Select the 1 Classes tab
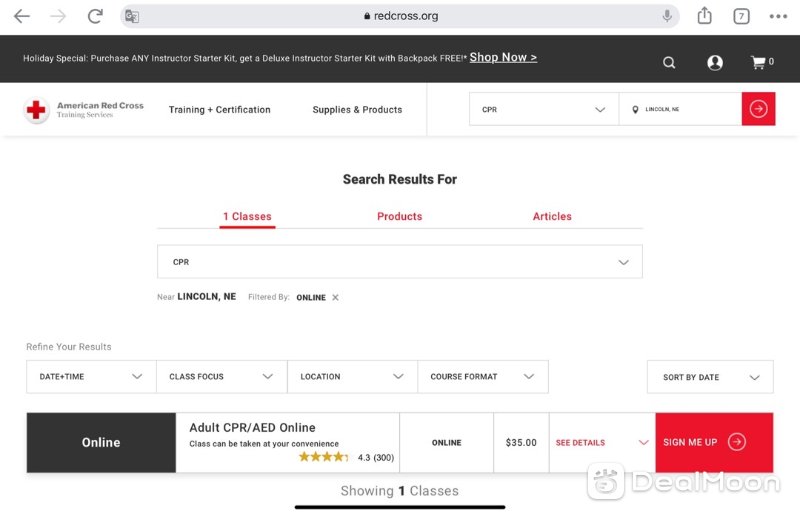Screen dimensions: 800x514 click(247, 216)
